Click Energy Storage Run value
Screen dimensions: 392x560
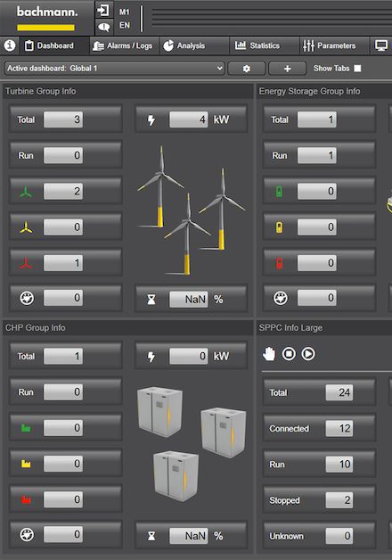[317, 156]
